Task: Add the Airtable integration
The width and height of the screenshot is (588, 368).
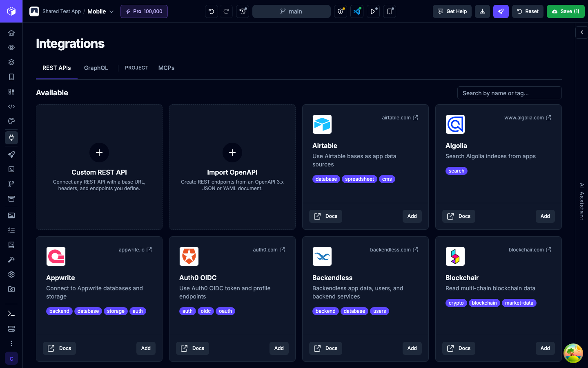Action: pyautogui.click(x=412, y=216)
